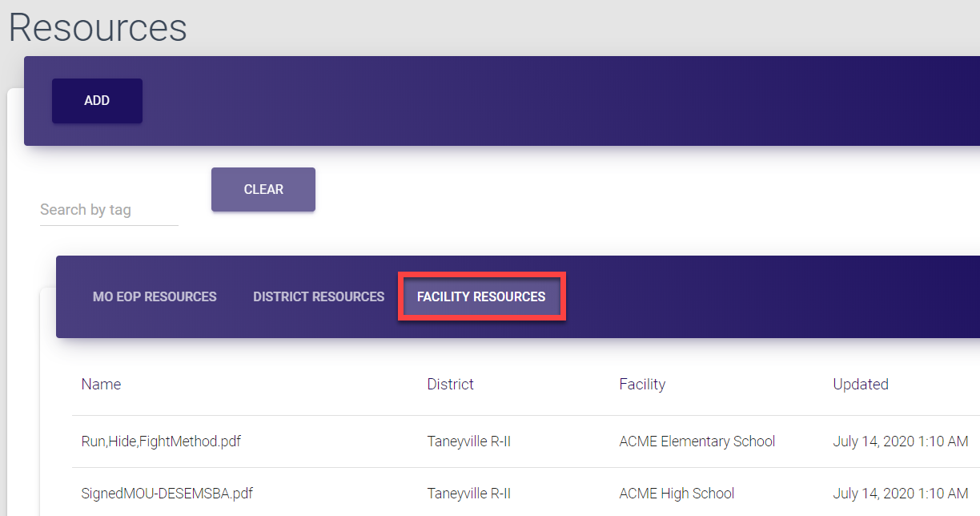Click the Facility column header
The image size is (980, 516).
tap(642, 385)
